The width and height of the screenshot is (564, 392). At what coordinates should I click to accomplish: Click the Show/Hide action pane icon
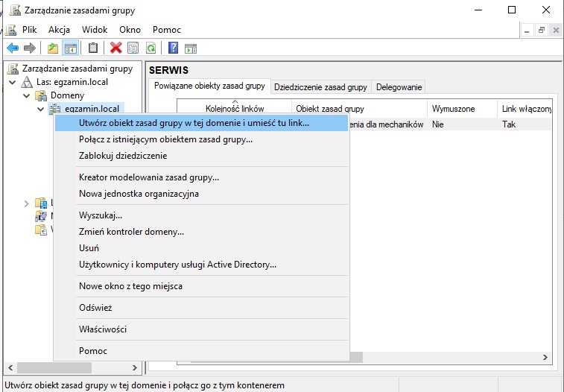click(x=191, y=48)
